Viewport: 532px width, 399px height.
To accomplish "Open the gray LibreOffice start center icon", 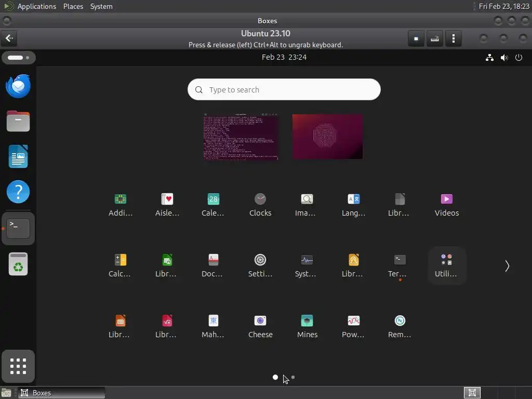I will coord(400,205).
